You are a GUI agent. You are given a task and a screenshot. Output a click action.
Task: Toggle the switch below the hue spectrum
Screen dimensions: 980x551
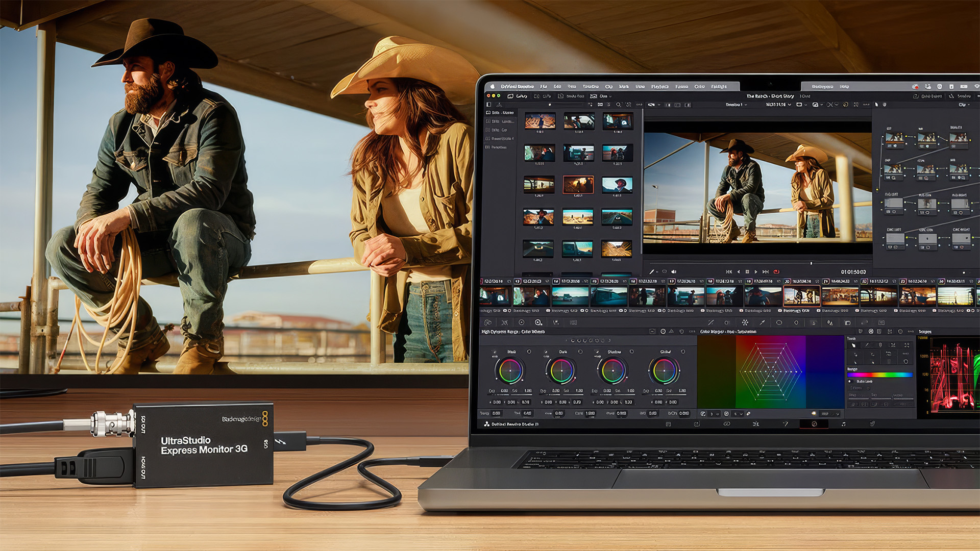850,381
